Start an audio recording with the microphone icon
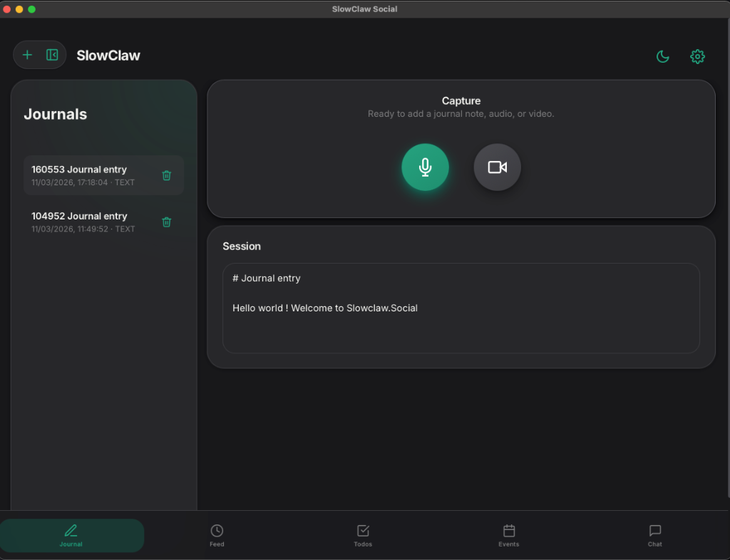 coord(425,167)
